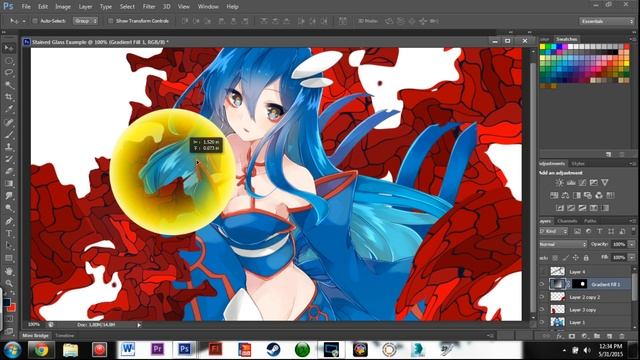Viewport: 640px width, 360px height.
Task: Select the Lasso tool
Action: coord(9,73)
